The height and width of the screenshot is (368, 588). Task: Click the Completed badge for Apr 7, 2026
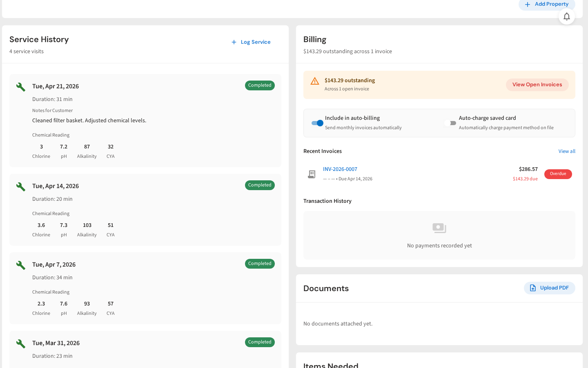pos(260,264)
